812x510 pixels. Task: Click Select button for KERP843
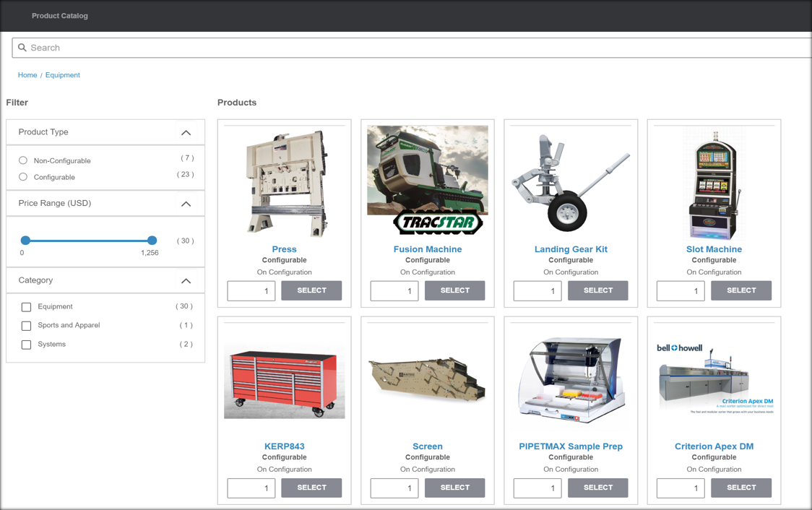311,488
